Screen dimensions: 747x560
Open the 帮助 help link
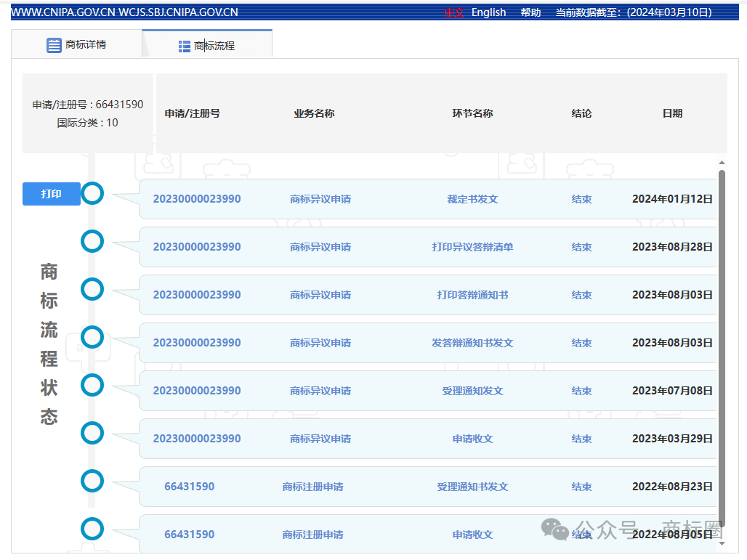click(530, 12)
